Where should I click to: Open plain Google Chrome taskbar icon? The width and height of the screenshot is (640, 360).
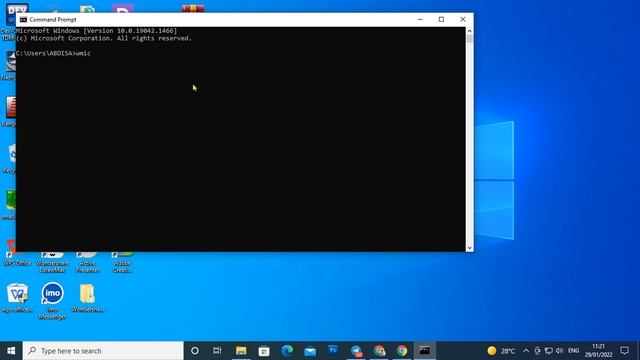click(402, 351)
